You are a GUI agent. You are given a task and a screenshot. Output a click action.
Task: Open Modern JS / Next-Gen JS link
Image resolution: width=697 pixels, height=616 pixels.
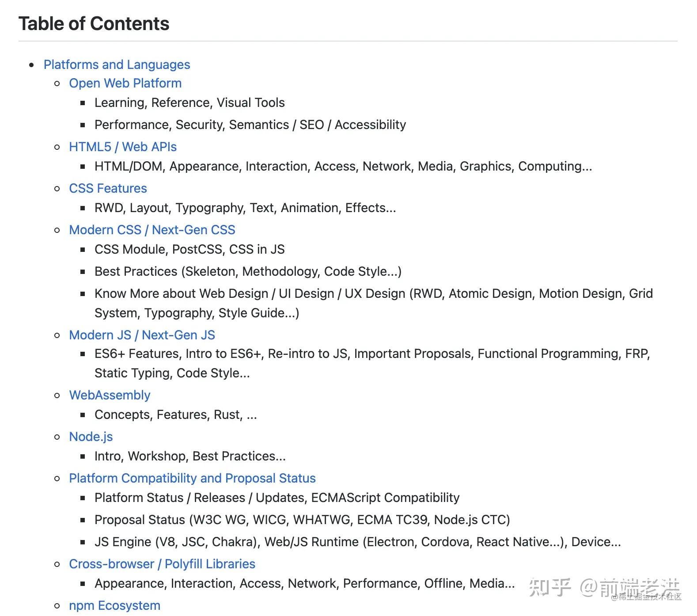point(142,335)
